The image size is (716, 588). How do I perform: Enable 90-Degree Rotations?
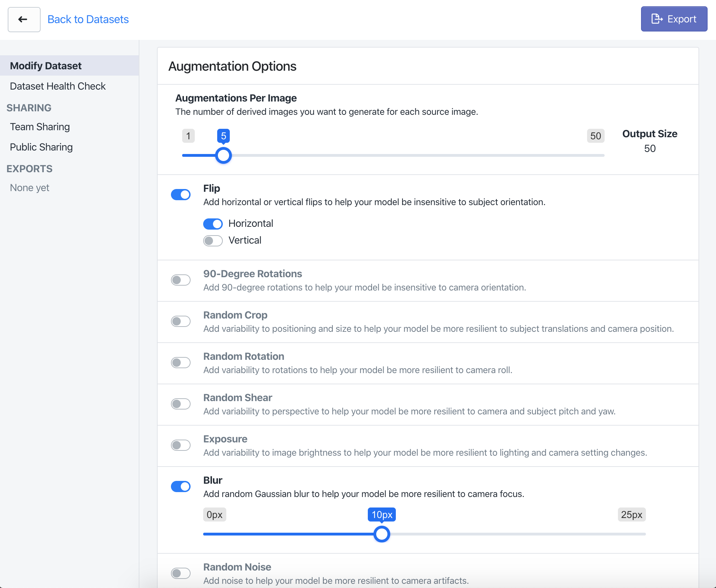pos(181,280)
